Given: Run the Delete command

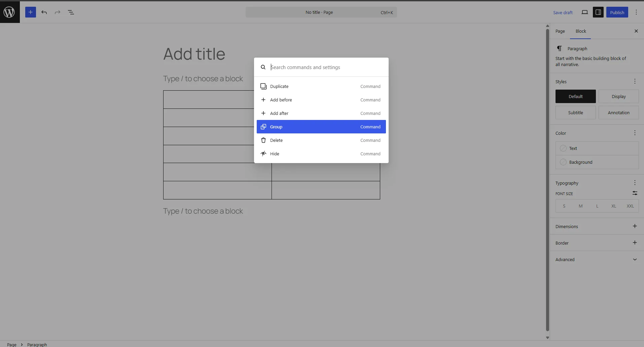Looking at the screenshot, I should pos(321,140).
